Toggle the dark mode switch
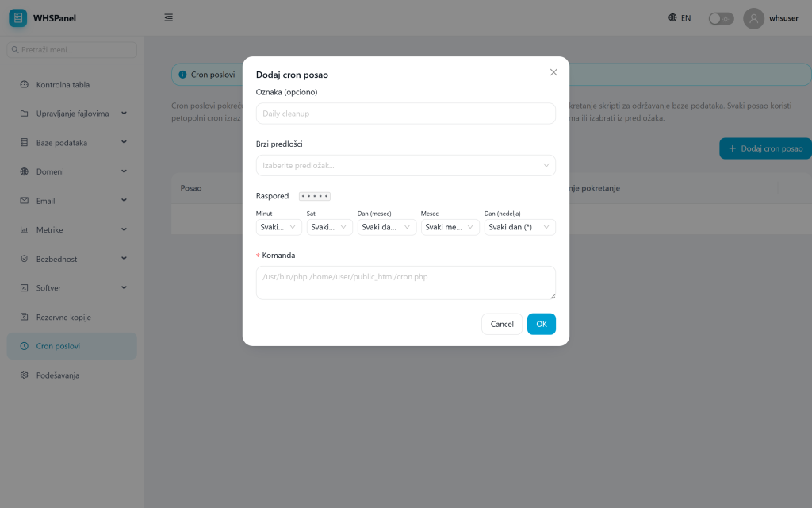 coord(721,19)
